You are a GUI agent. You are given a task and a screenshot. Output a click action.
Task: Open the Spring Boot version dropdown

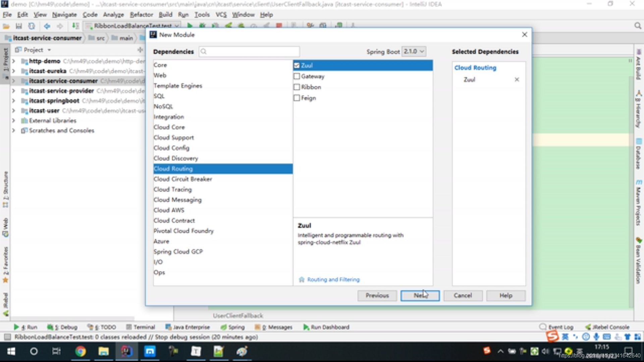[x=414, y=51]
